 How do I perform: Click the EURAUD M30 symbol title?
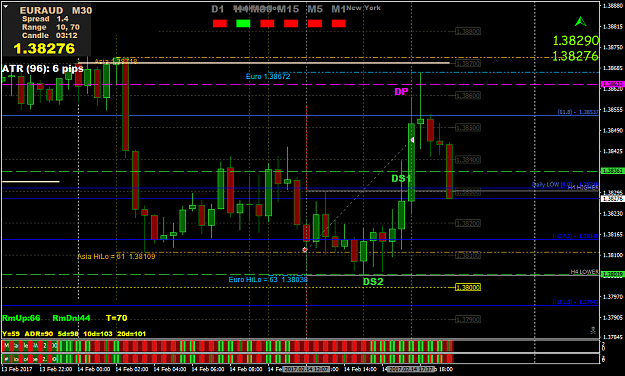tap(56, 10)
